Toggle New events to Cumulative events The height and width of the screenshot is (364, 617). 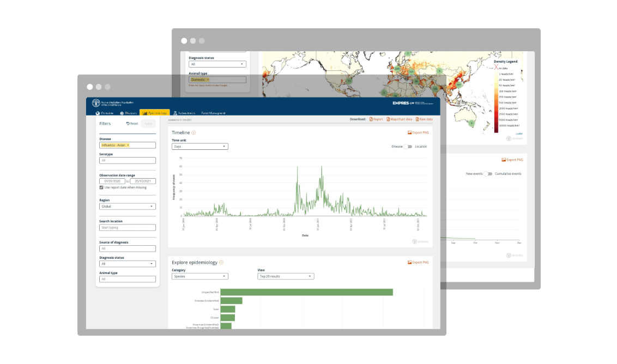[x=488, y=174]
